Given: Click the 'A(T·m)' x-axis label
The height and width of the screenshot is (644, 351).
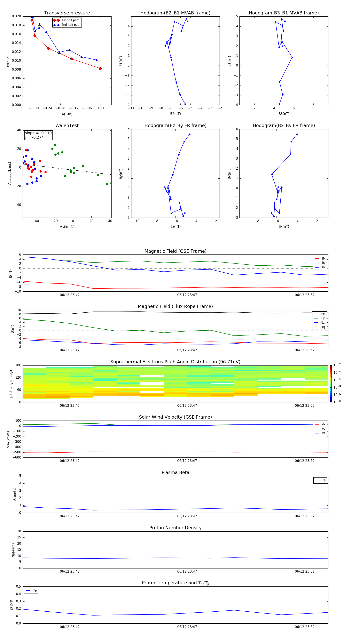Looking at the screenshot, I should pyautogui.click(x=67, y=114).
